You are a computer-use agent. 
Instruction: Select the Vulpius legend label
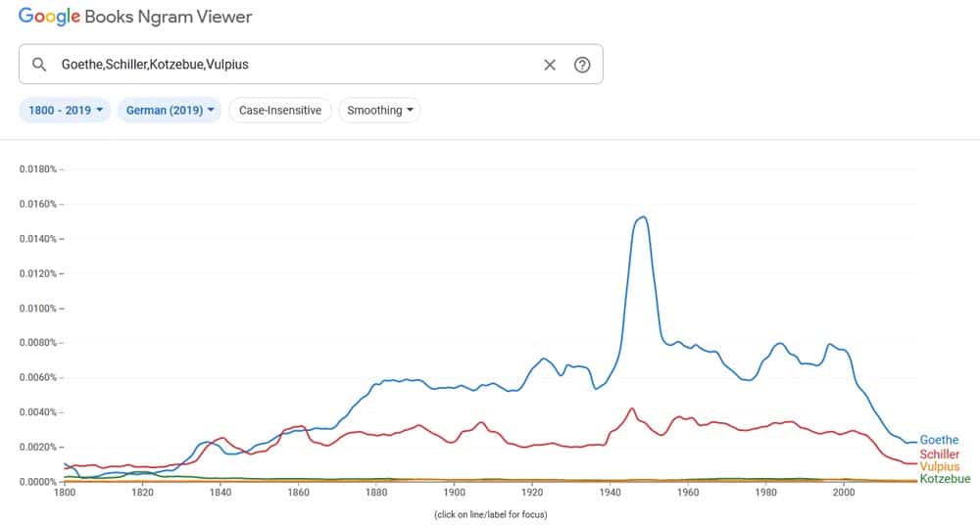click(939, 467)
